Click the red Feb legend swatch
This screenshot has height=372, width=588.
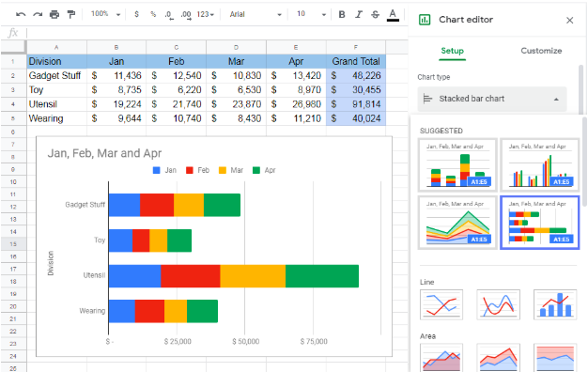click(190, 170)
